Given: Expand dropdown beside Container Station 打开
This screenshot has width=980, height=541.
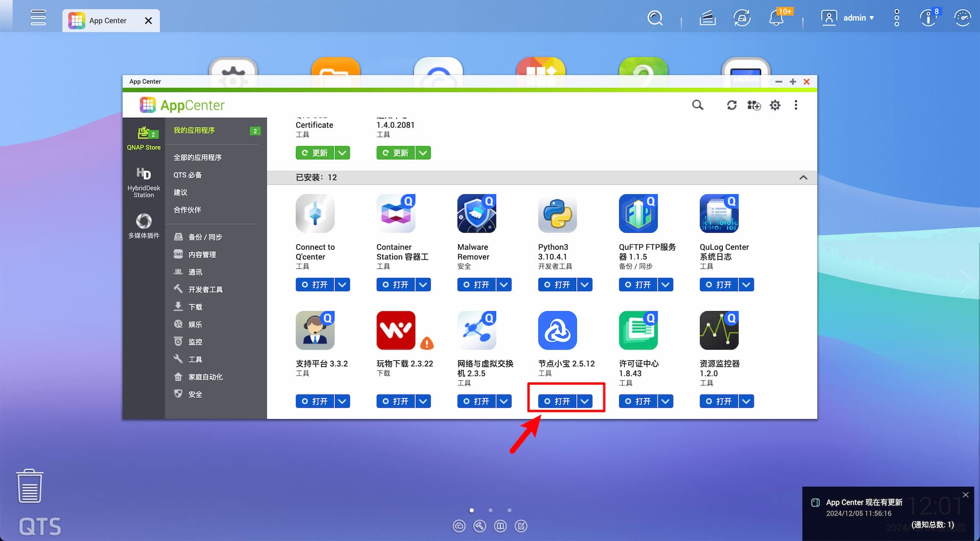Looking at the screenshot, I should coord(423,285).
